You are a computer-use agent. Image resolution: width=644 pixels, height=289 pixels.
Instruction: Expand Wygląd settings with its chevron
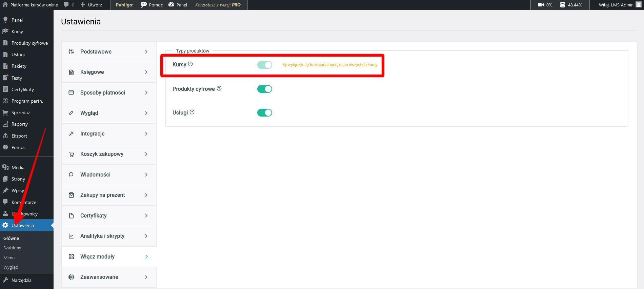(x=146, y=113)
